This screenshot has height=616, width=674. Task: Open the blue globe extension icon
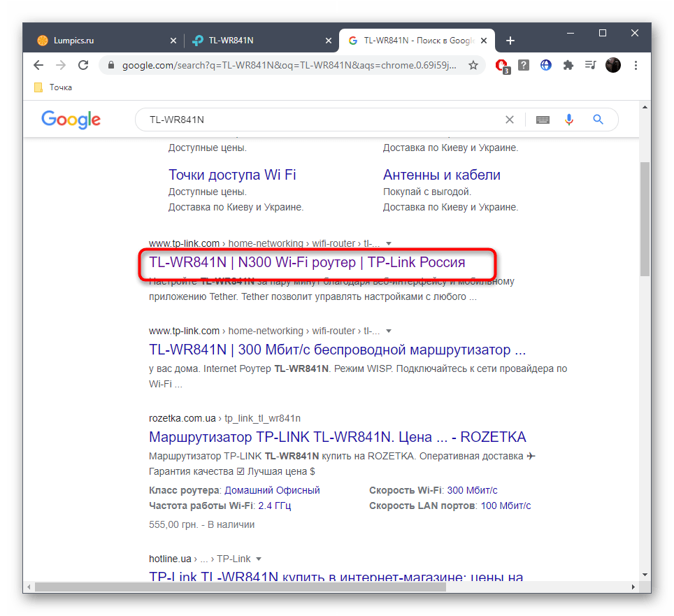[546, 65]
